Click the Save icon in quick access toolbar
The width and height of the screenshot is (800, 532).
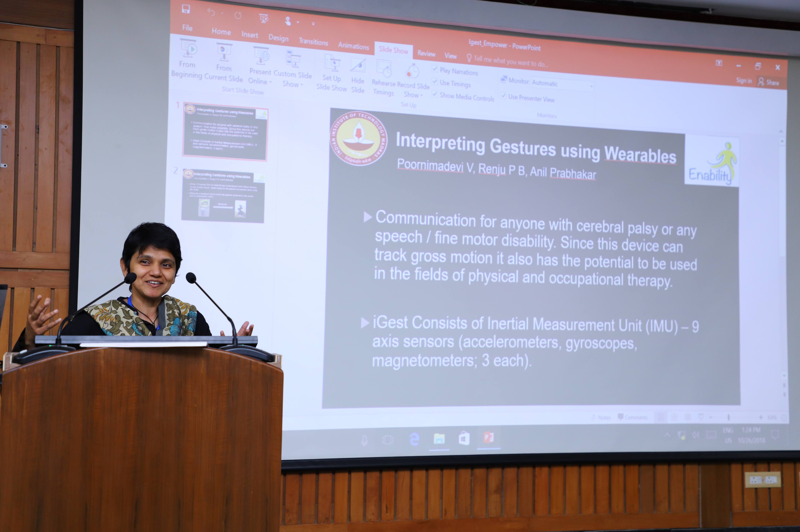[x=186, y=9]
